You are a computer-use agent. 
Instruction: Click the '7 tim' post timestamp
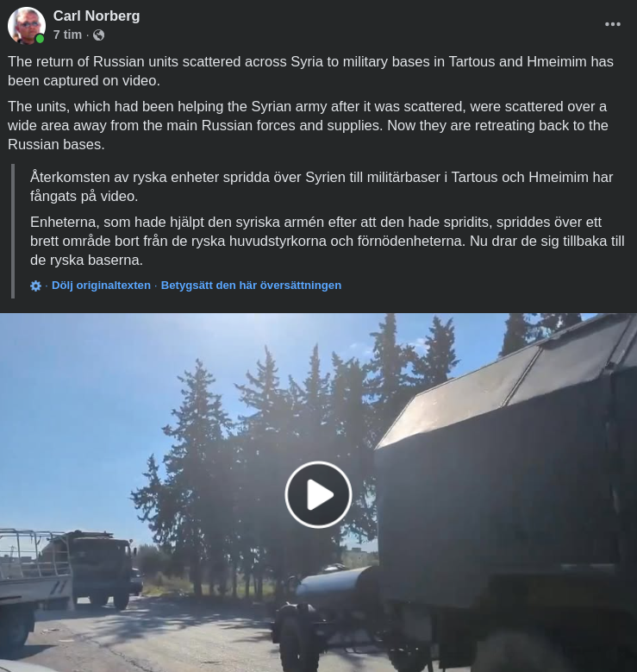tap(67, 35)
